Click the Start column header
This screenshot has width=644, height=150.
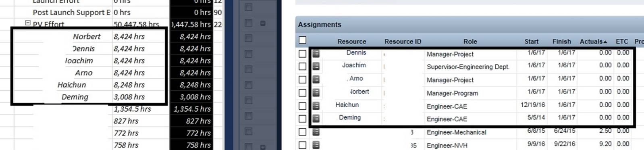click(x=531, y=42)
